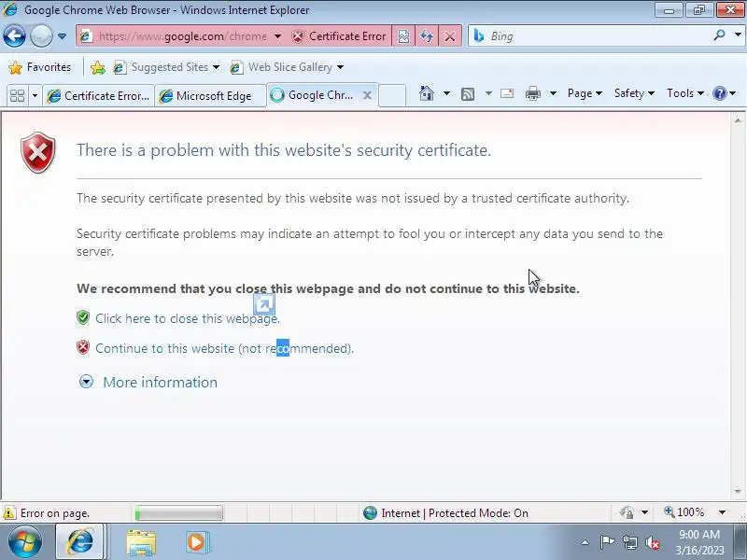Viewport: 747px width, 560px height.
Task: Click the green shield icon
Action: pyautogui.click(x=83, y=317)
